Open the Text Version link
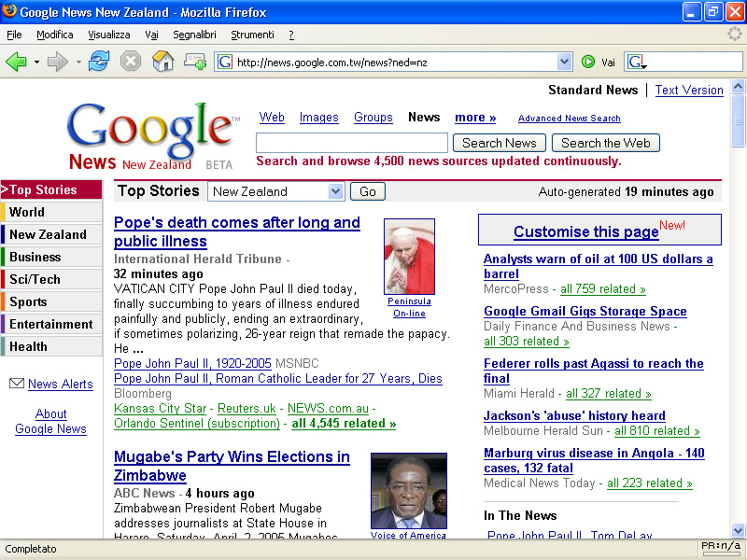Screen dimensions: 747x560 click(x=689, y=90)
